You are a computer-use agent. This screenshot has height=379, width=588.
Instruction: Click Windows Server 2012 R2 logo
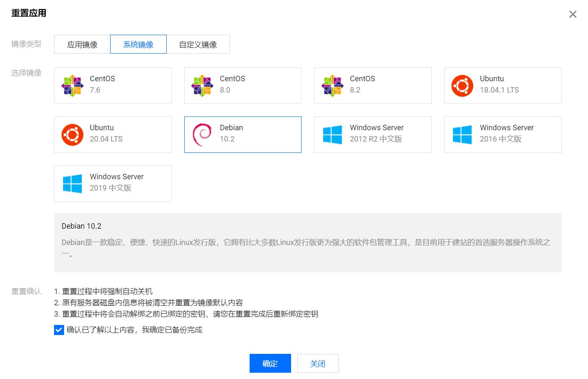pyautogui.click(x=333, y=135)
